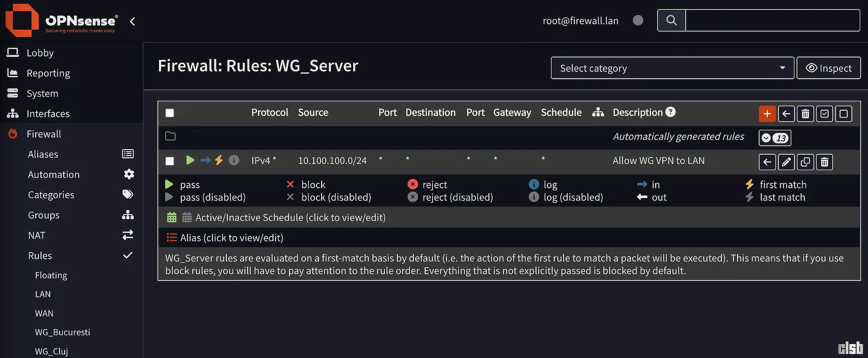
Task: Toggle the select-all checkbox in table header
Action: 170,113
